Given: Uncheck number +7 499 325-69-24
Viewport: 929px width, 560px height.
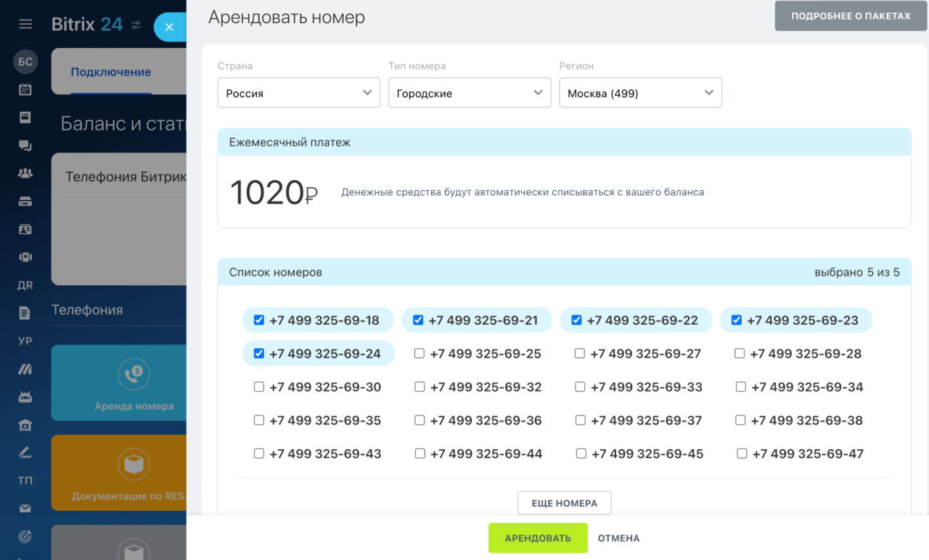Looking at the screenshot, I should coord(259,353).
